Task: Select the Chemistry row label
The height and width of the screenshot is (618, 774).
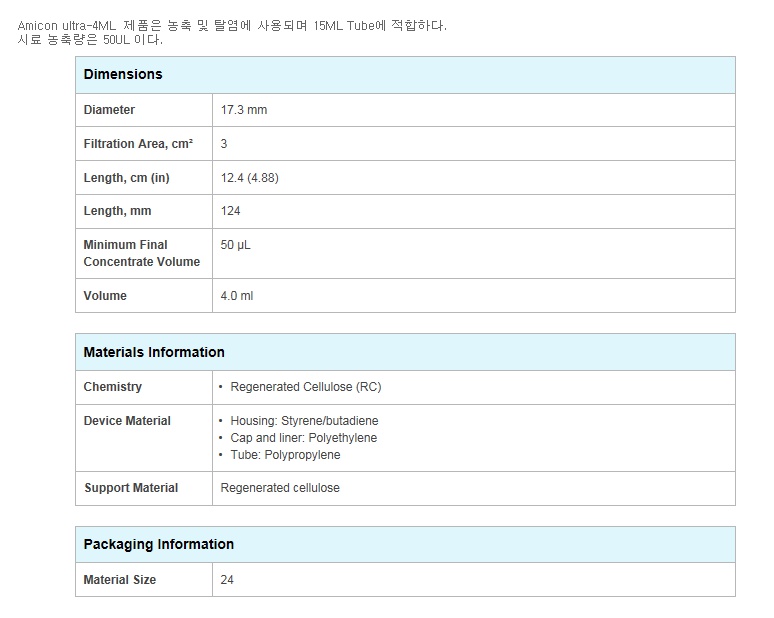Action: (x=112, y=387)
